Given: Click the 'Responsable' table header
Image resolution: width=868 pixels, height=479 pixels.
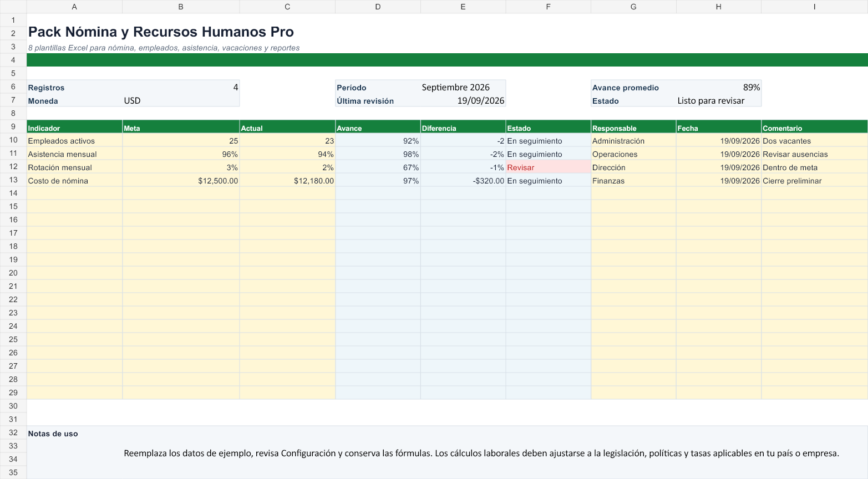Looking at the screenshot, I should (633, 127).
